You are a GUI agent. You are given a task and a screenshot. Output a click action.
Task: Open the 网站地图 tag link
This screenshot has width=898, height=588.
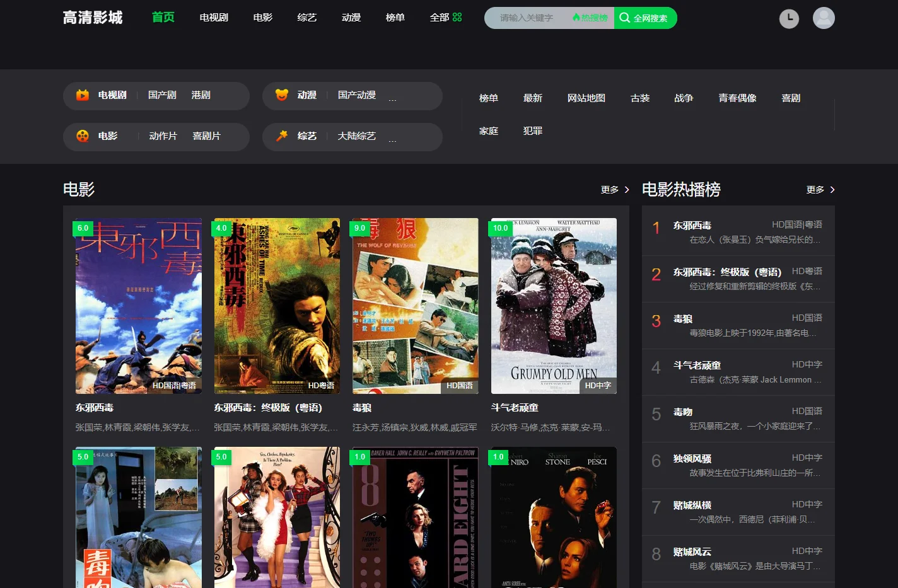(x=586, y=98)
